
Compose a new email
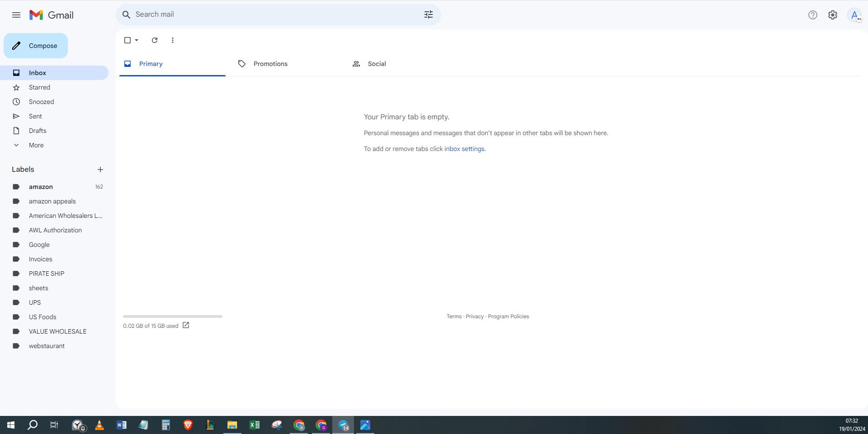tap(36, 46)
